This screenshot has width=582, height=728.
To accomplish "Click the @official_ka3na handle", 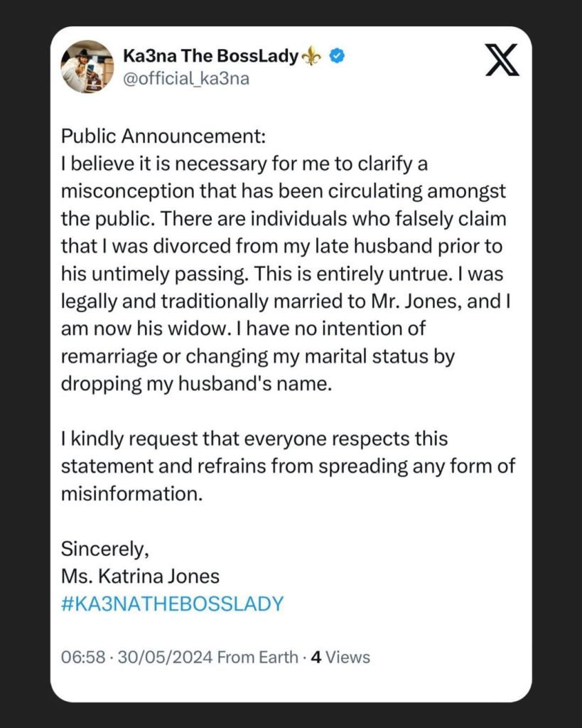I will (x=185, y=78).
